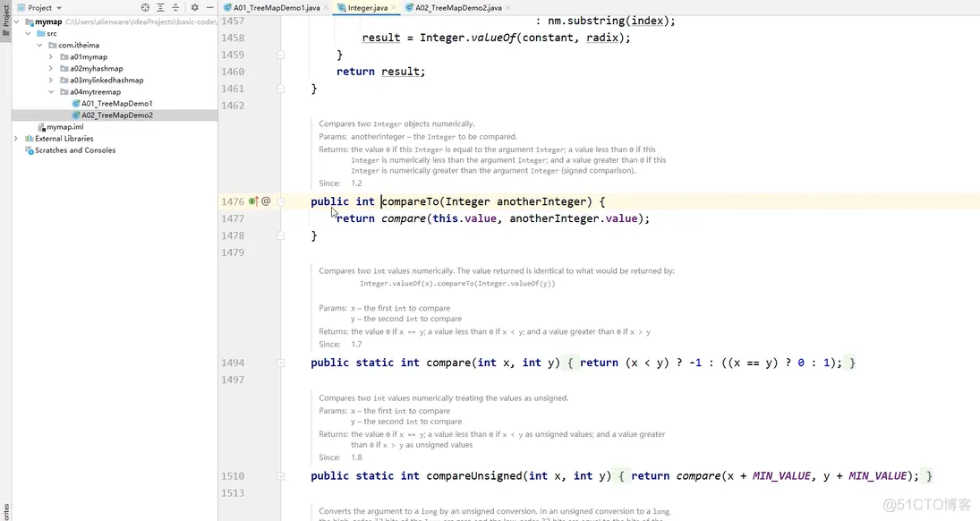Viewport: 980px width, 521px height.
Task: Collapse the a04mytreemap package
Action: click(51, 92)
